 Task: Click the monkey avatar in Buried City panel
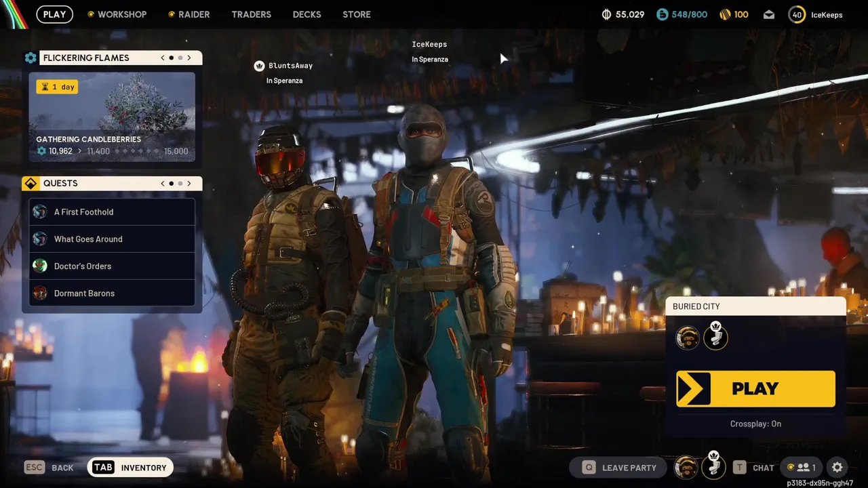688,338
